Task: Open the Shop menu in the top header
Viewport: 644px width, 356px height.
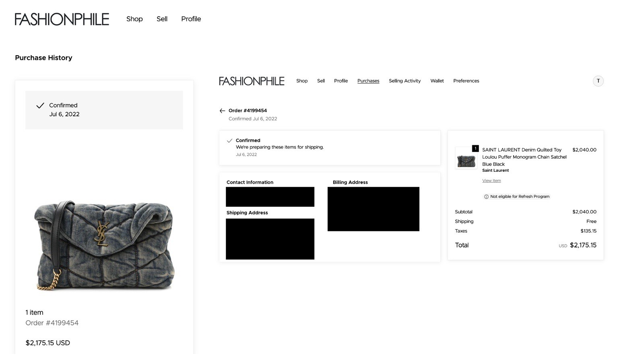Action: click(134, 19)
